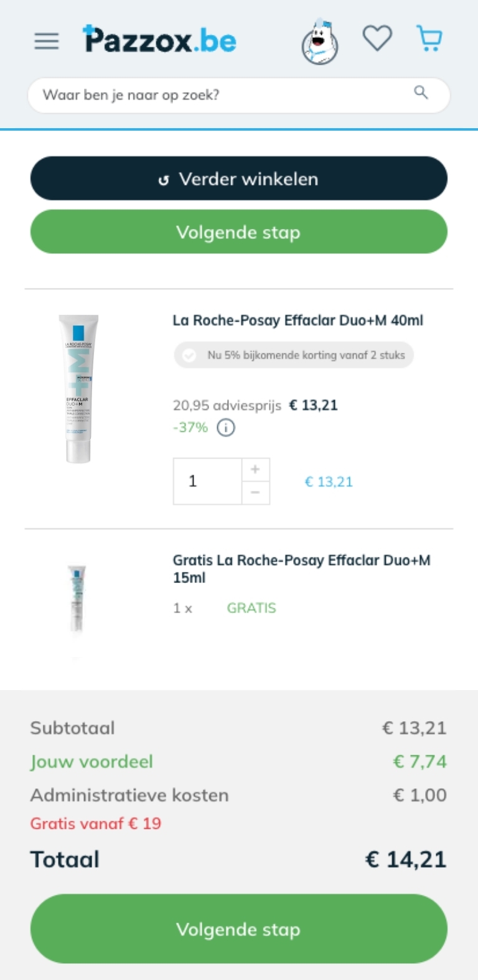Open the shopping cart icon
Image resolution: width=478 pixels, height=980 pixels.
429,39
